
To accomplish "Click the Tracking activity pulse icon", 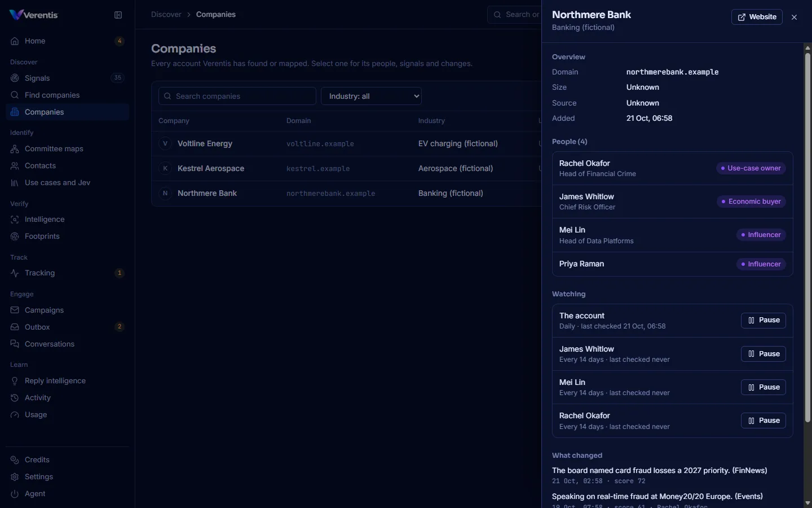I will tap(15, 273).
